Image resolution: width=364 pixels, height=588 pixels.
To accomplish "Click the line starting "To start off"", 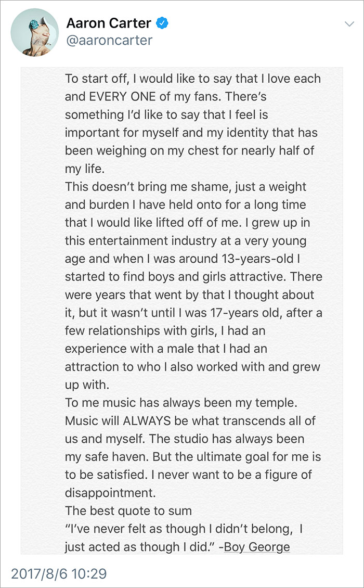I will (193, 79).
